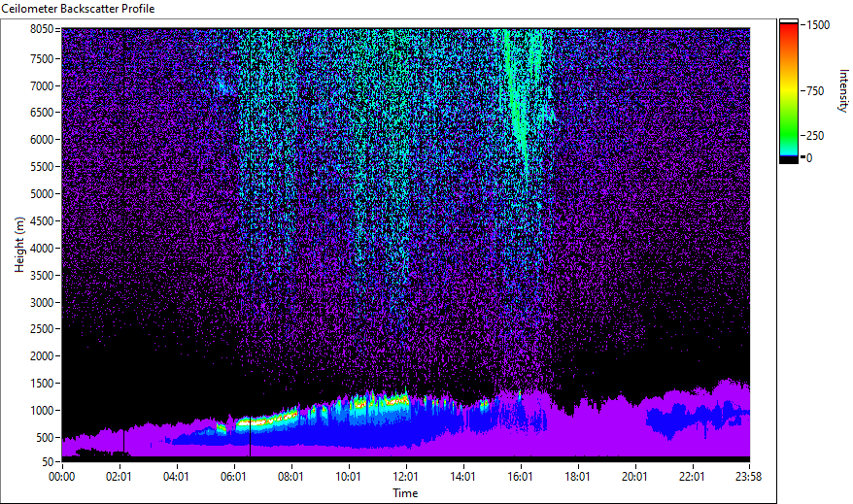853x504 pixels.
Task: Click the 0 marker on intensity scale
Action: (809, 158)
